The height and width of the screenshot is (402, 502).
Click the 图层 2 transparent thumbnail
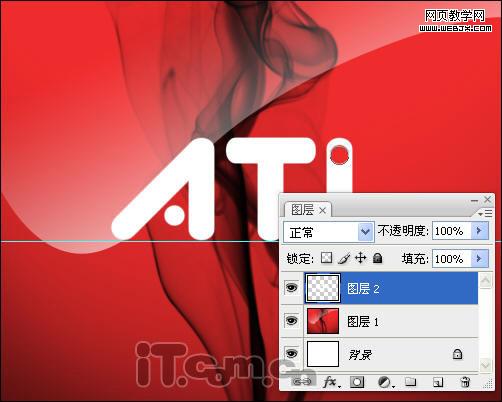pos(323,288)
